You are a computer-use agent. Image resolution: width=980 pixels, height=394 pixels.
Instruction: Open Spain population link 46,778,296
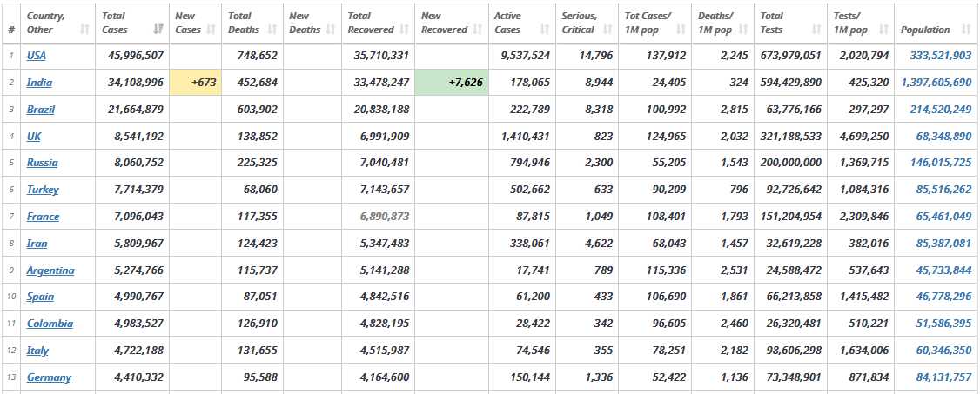(943, 297)
